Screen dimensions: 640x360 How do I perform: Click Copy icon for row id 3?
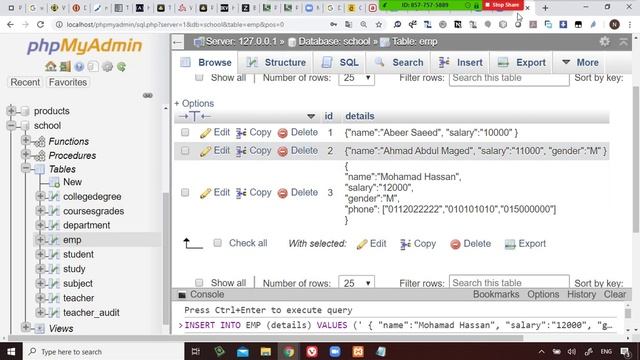coord(241,193)
